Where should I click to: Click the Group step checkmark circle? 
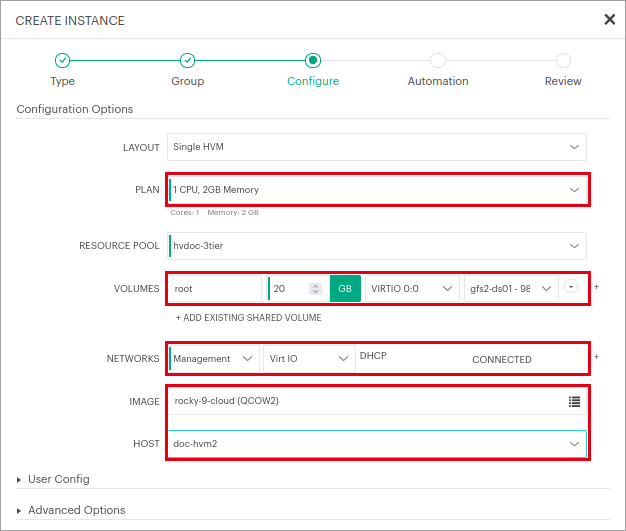click(188, 60)
